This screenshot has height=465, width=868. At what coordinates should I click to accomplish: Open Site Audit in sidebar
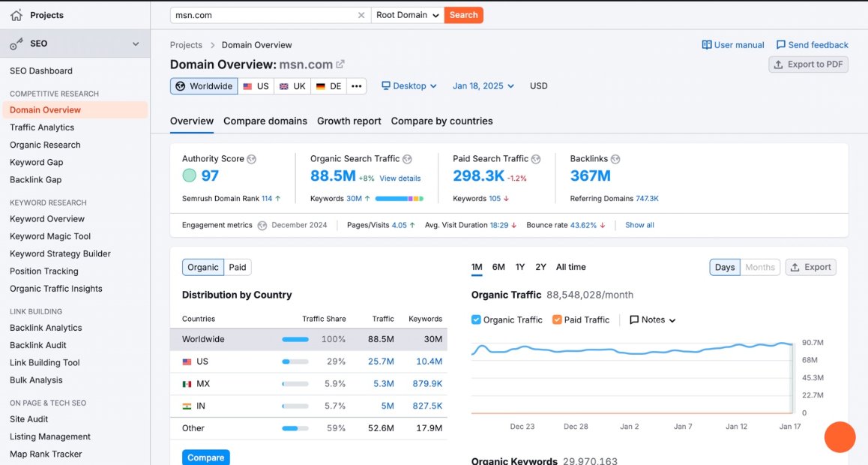click(28, 419)
